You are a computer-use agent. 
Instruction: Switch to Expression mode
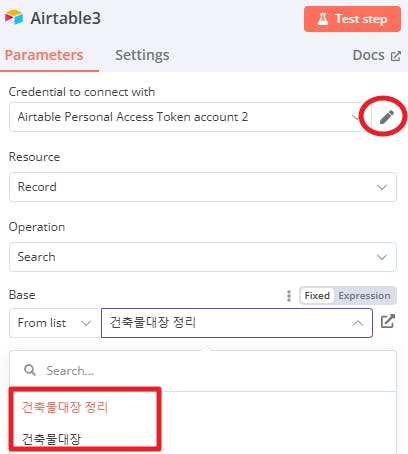[x=364, y=296]
